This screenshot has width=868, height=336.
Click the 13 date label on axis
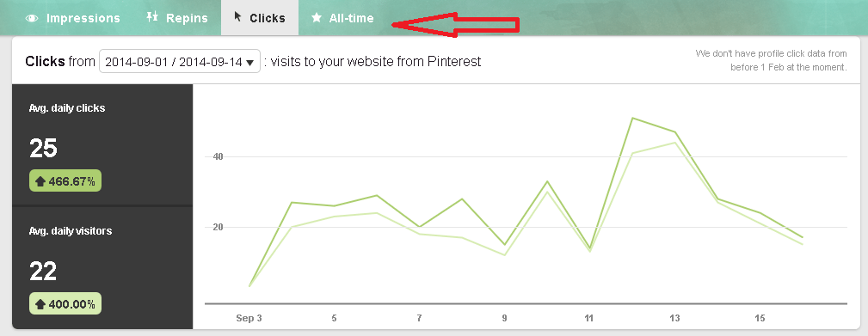[674, 318]
